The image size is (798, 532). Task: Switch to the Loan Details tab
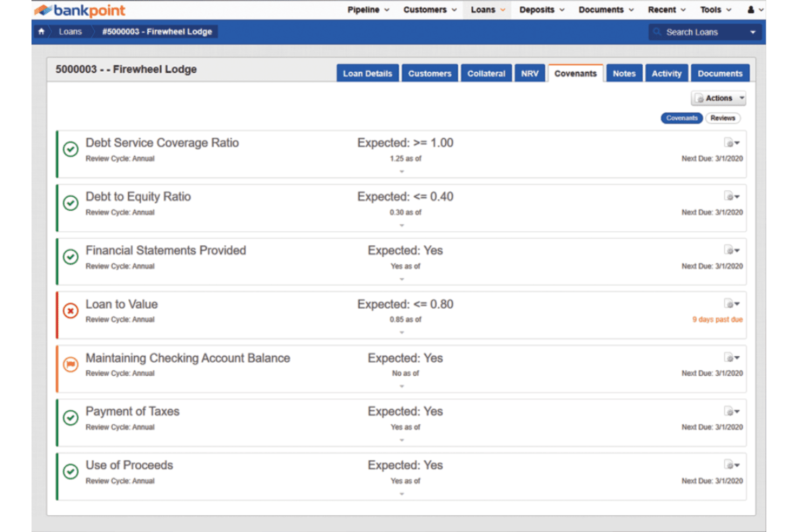click(x=368, y=73)
